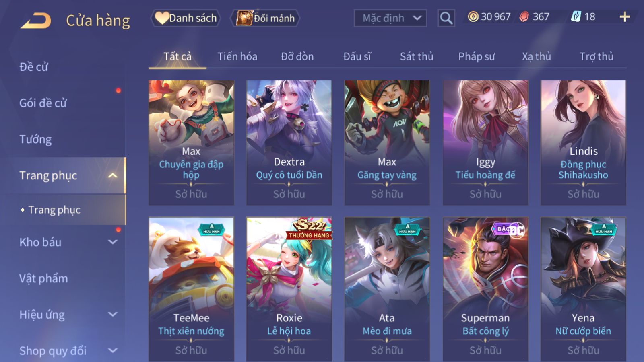The height and width of the screenshot is (362, 644).
Task: Select the Tiến hóa tab
Action: tap(237, 56)
